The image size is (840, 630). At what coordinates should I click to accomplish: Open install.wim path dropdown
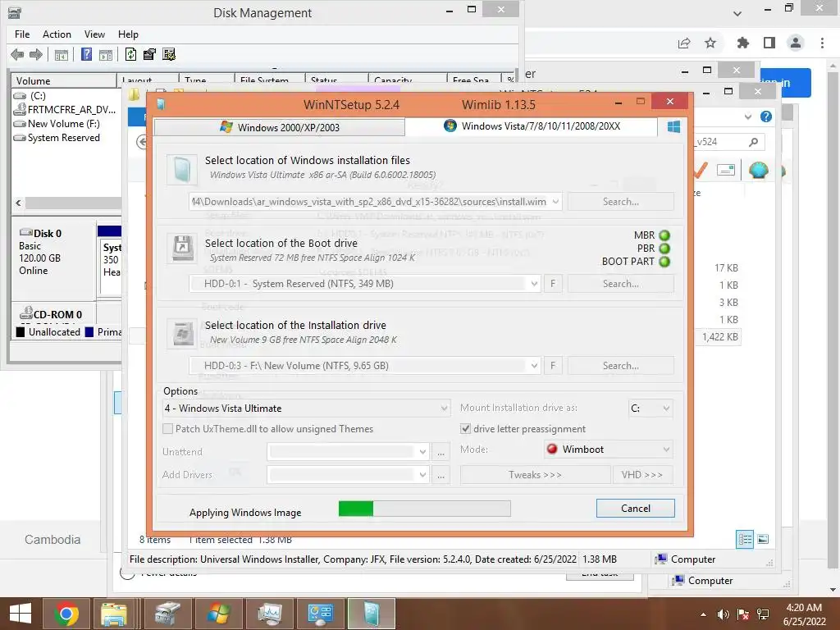tap(555, 202)
